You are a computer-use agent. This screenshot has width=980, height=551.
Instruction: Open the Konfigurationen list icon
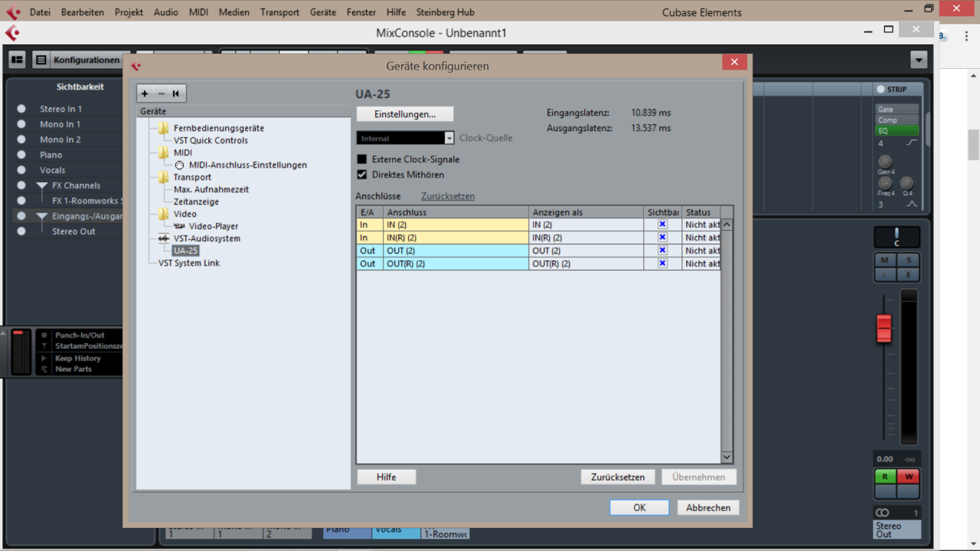pyautogui.click(x=41, y=60)
